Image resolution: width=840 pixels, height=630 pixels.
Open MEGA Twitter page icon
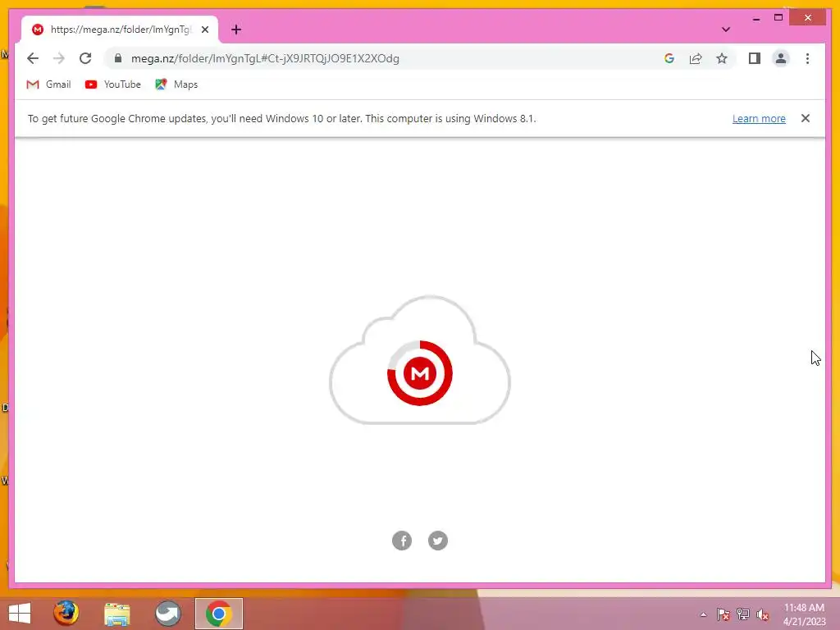point(438,541)
